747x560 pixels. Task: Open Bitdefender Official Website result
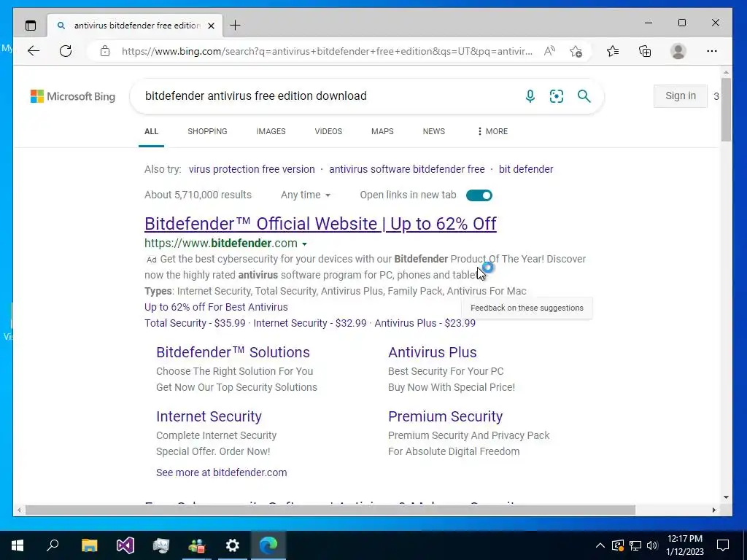point(320,224)
